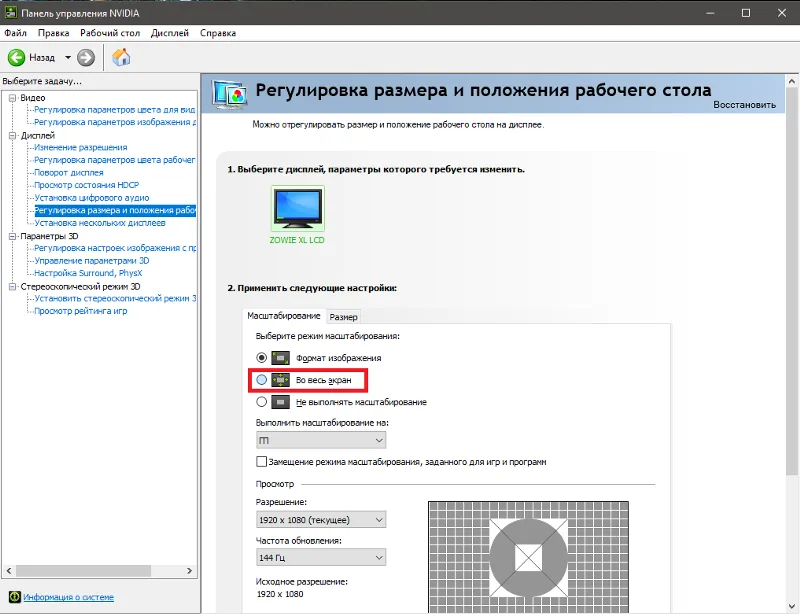Viewport: 800px width, 614px height.
Task: Open 'Управление параметрами 3D' item
Action: (92, 261)
